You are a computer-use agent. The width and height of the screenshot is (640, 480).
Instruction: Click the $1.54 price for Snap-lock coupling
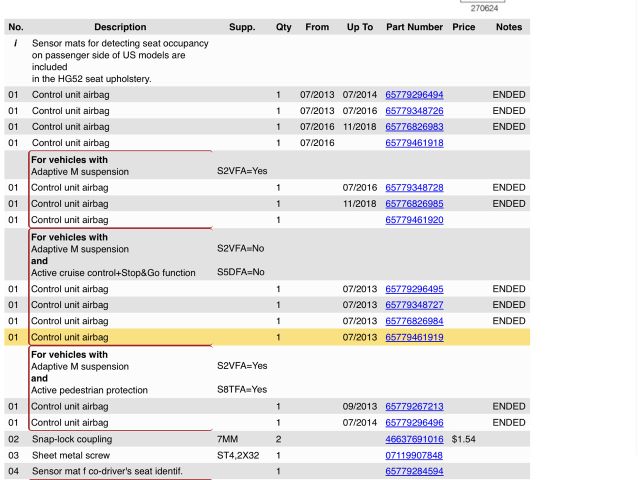(x=463, y=439)
